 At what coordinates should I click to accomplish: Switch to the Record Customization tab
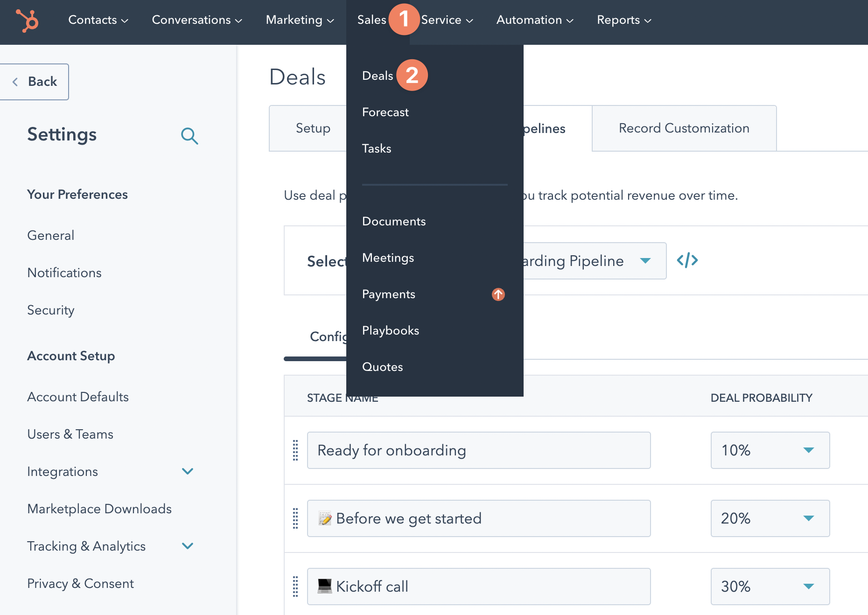684,128
